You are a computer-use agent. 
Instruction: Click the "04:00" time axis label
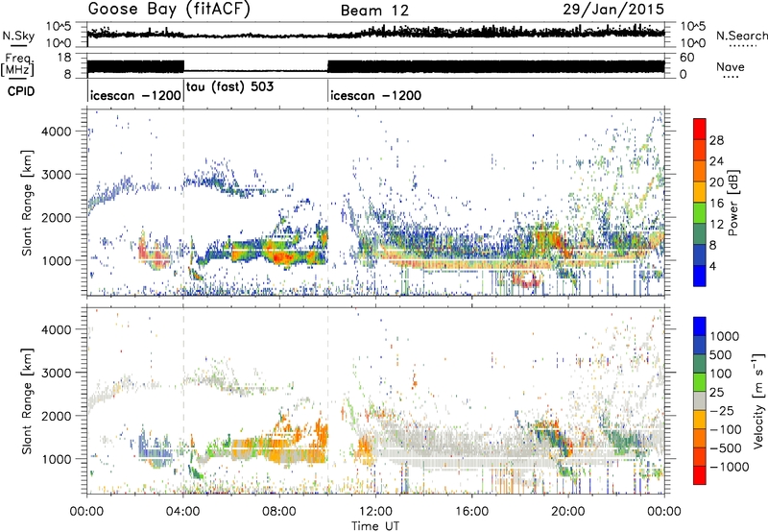click(x=183, y=512)
